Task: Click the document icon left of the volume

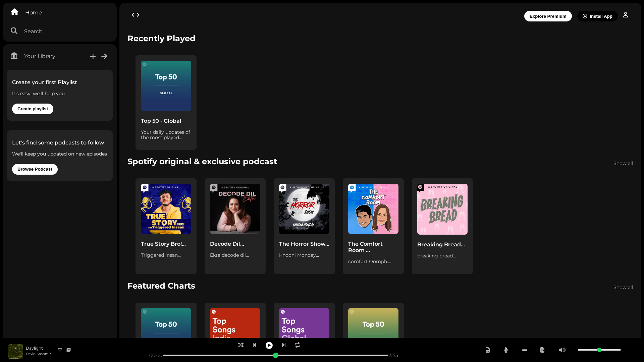Action: 542,350
